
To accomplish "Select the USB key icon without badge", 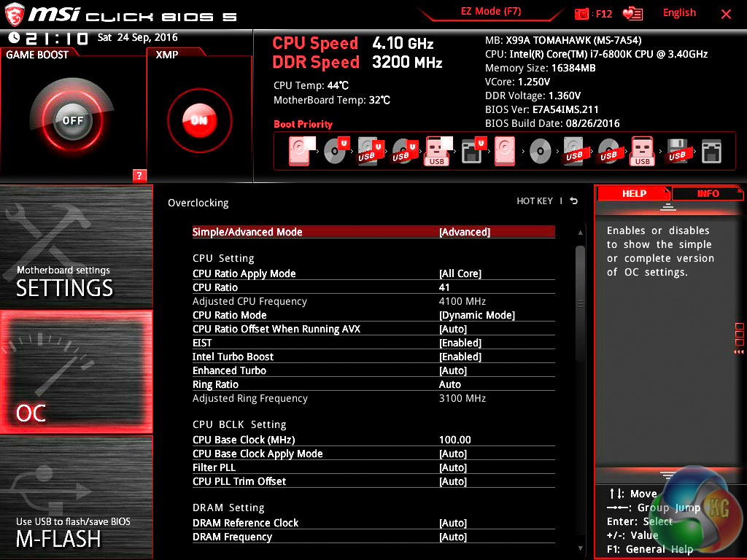I will tap(643, 152).
